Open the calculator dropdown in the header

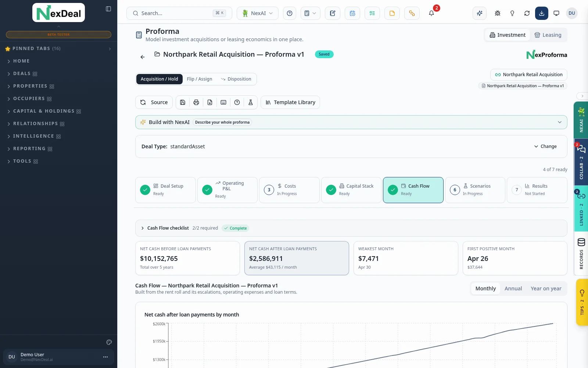pos(311,13)
